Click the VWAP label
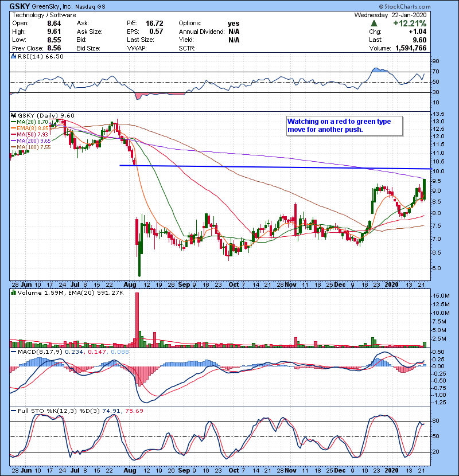Image resolution: width=459 pixels, height=476 pixels. point(137,48)
